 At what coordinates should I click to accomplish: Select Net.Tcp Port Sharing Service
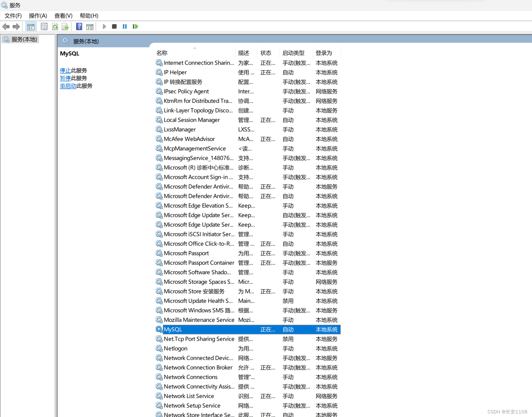pos(248,339)
